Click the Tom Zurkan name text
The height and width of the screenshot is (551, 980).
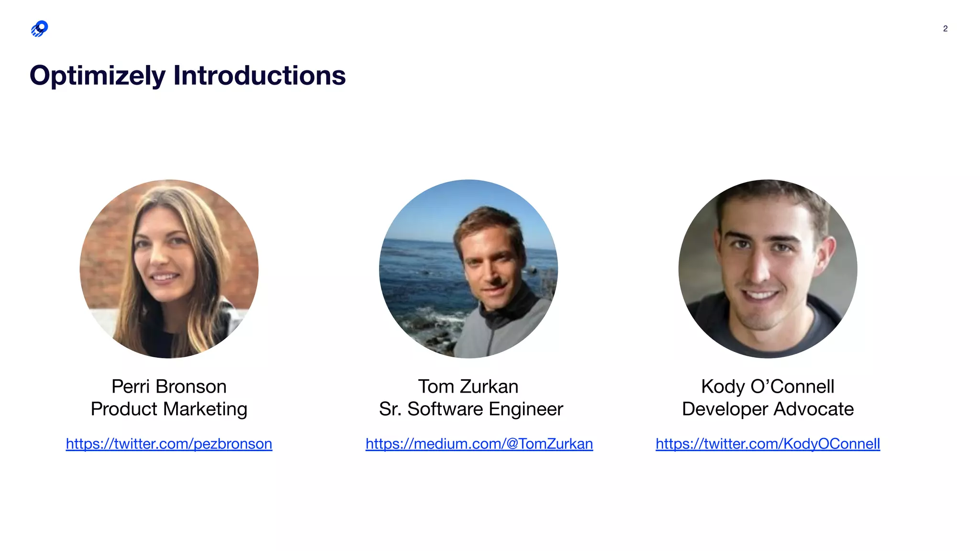point(468,386)
